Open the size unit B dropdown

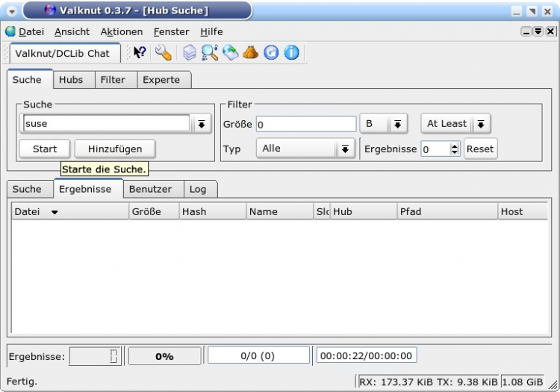(x=383, y=123)
